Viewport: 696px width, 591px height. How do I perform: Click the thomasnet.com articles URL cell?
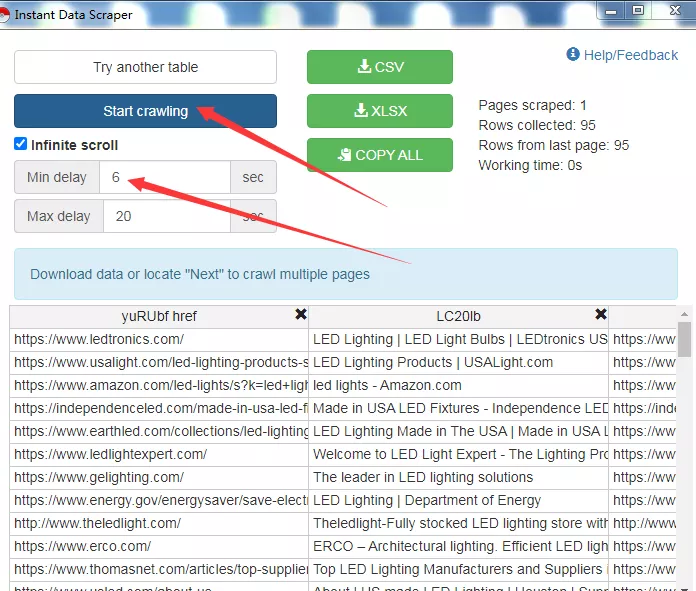point(159,570)
